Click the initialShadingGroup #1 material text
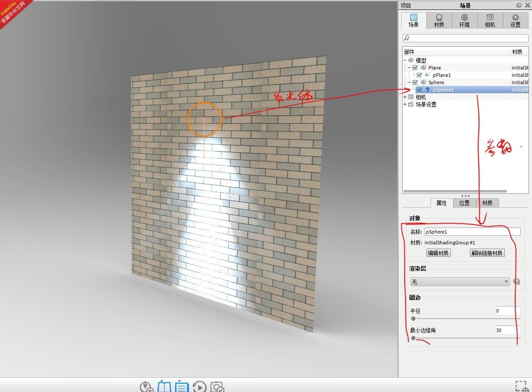The width and height of the screenshot is (532, 392). pyautogui.click(x=450, y=243)
